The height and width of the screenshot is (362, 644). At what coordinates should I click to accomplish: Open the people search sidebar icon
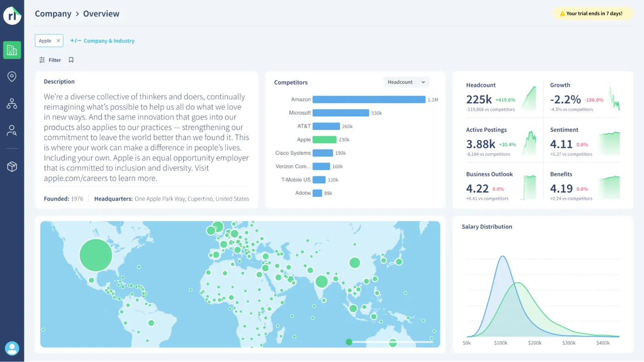click(12, 130)
